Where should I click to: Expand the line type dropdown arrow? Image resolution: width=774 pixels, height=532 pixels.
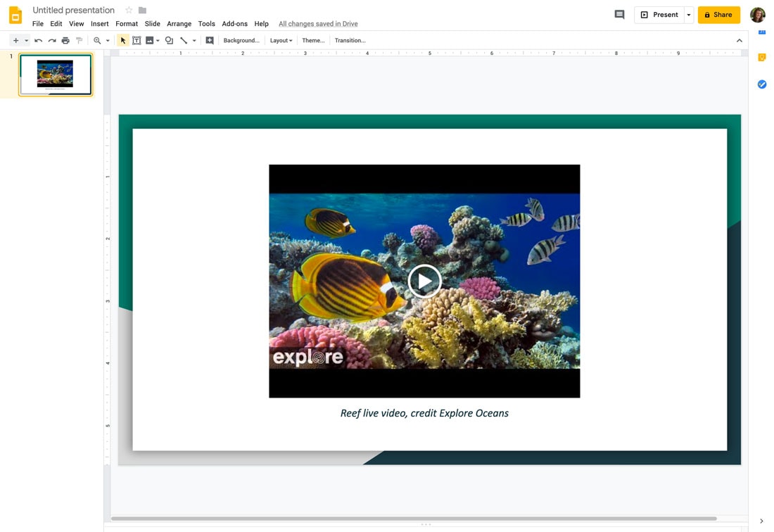(194, 41)
